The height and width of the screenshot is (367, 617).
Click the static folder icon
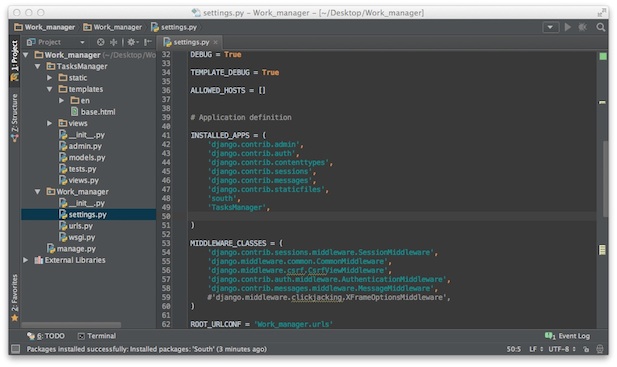point(63,77)
